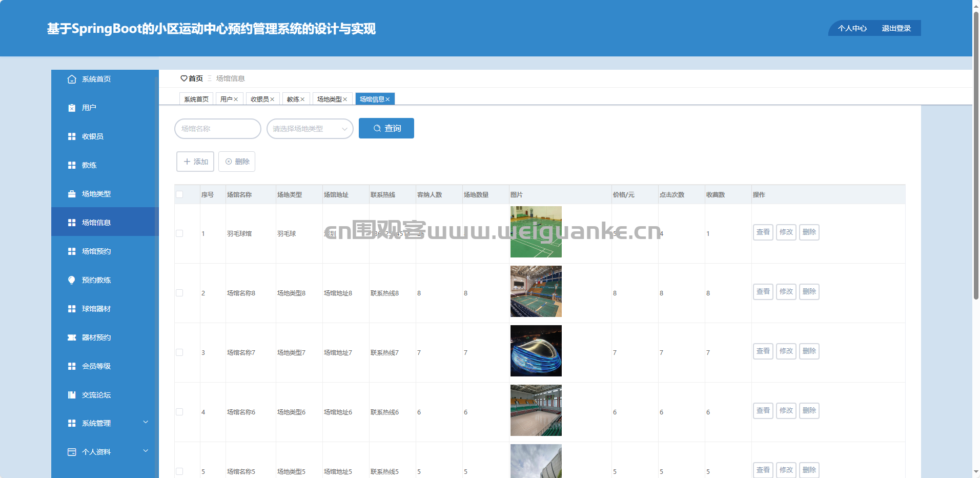Check the row for 羽毛球馆
This screenshot has height=478, width=980.
point(179,233)
